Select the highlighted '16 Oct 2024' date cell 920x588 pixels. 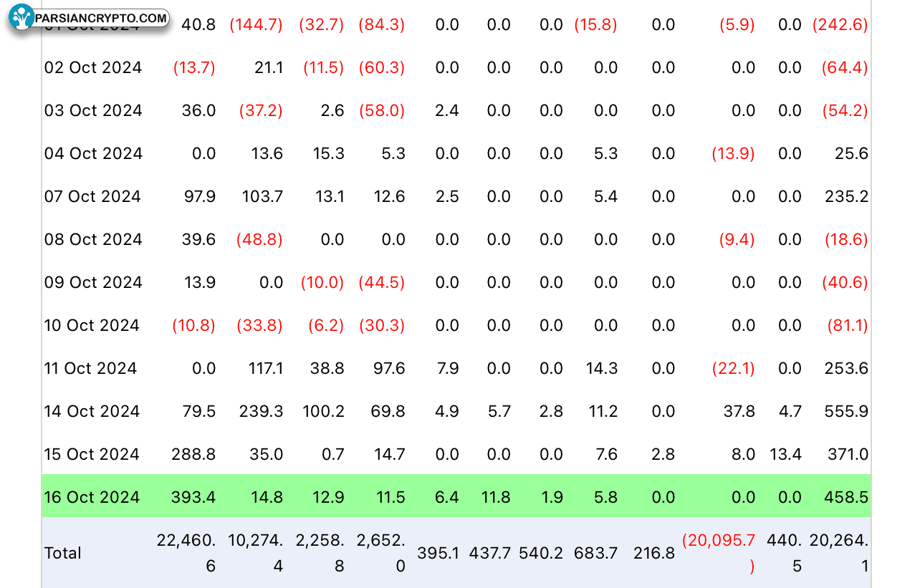pos(92,497)
